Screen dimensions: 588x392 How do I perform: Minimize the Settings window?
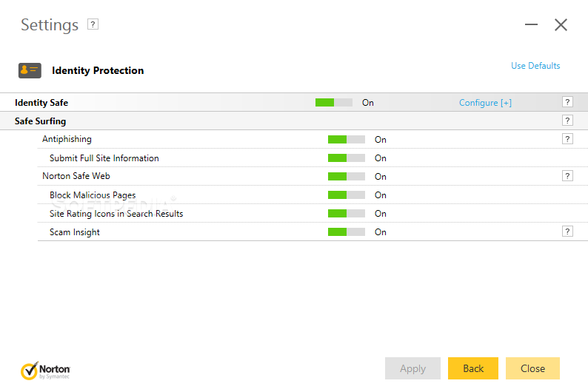531,24
